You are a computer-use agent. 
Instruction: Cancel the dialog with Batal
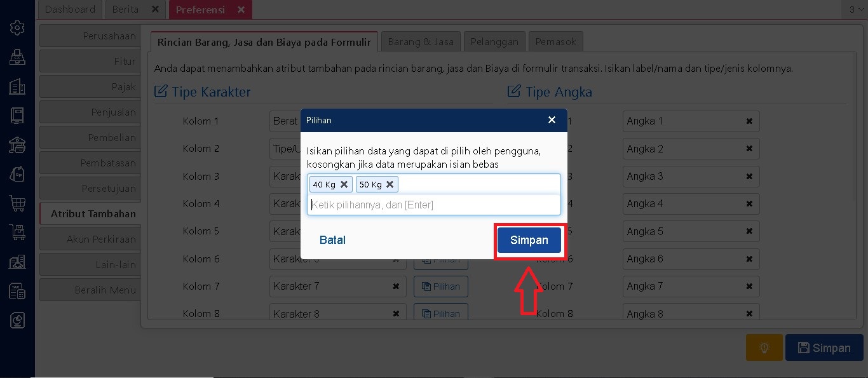click(x=332, y=240)
